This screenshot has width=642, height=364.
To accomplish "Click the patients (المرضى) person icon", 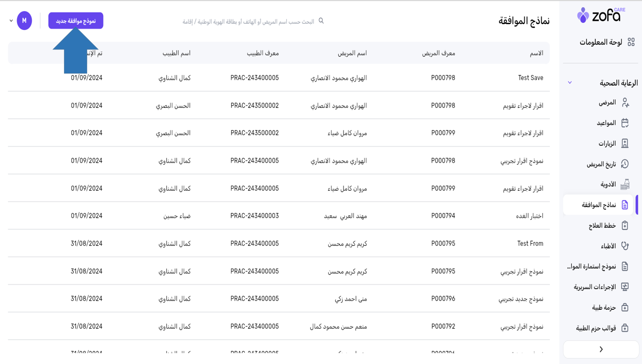I will (x=625, y=103).
